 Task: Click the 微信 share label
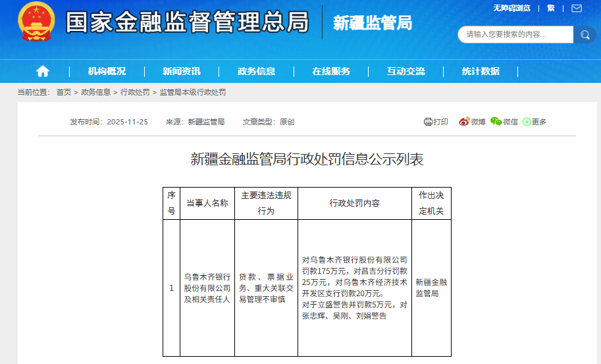pyautogui.click(x=510, y=122)
